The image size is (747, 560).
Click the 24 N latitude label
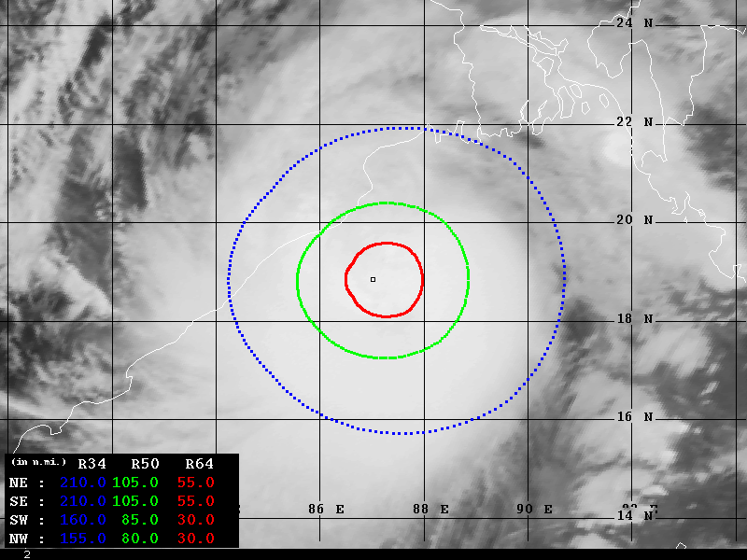640,22
